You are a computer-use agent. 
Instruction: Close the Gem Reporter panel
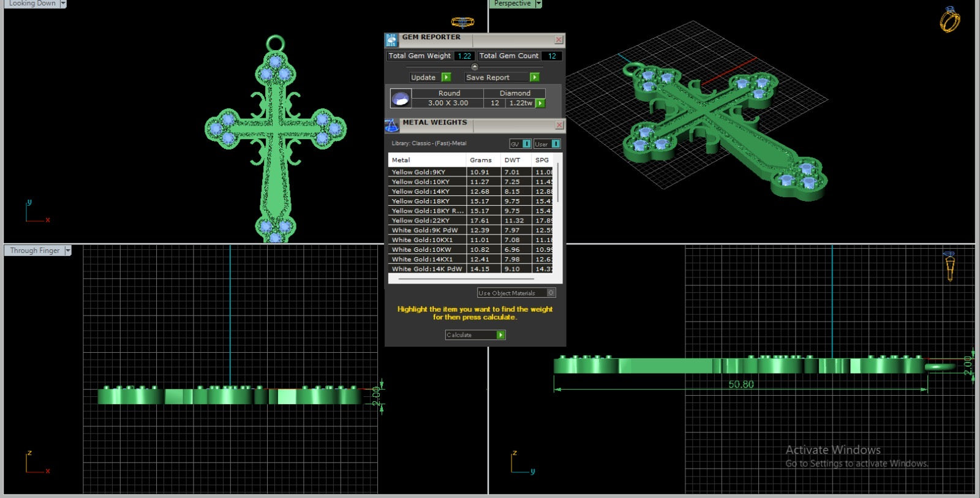coord(559,40)
